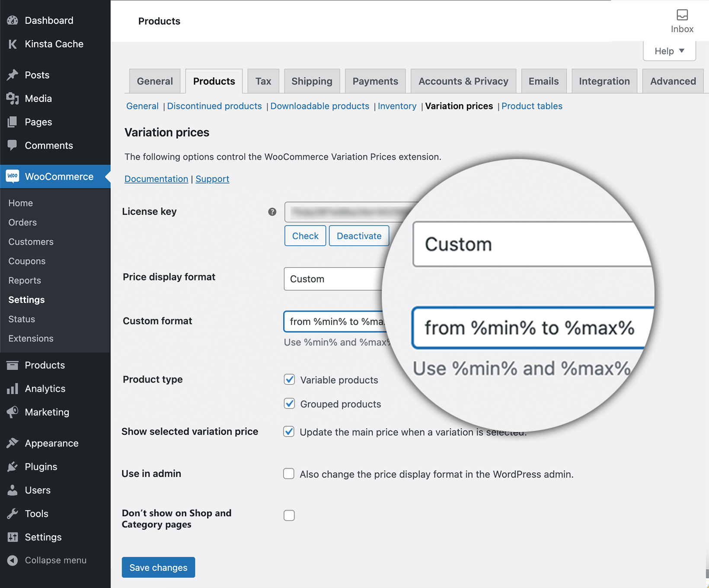Open WooCommerce Extensions submenu item
This screenshot has height=588, width=709.
click(31, 339)
